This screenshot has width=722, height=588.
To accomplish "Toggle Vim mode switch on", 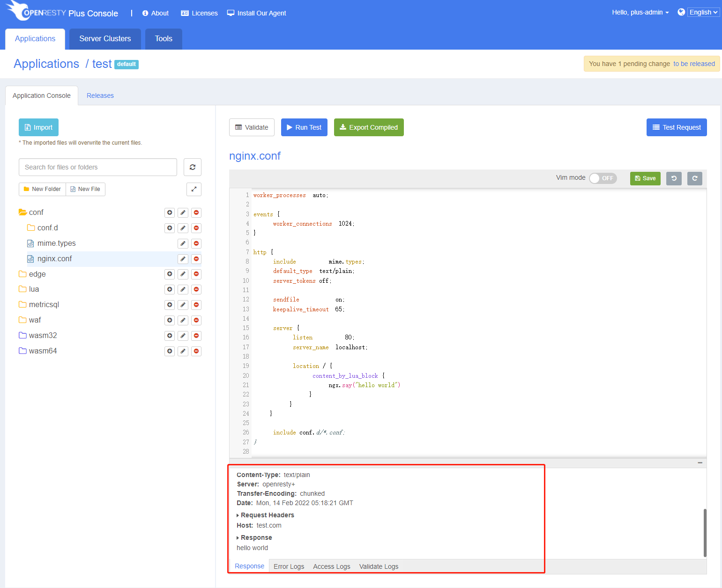I will coord(603,178).
